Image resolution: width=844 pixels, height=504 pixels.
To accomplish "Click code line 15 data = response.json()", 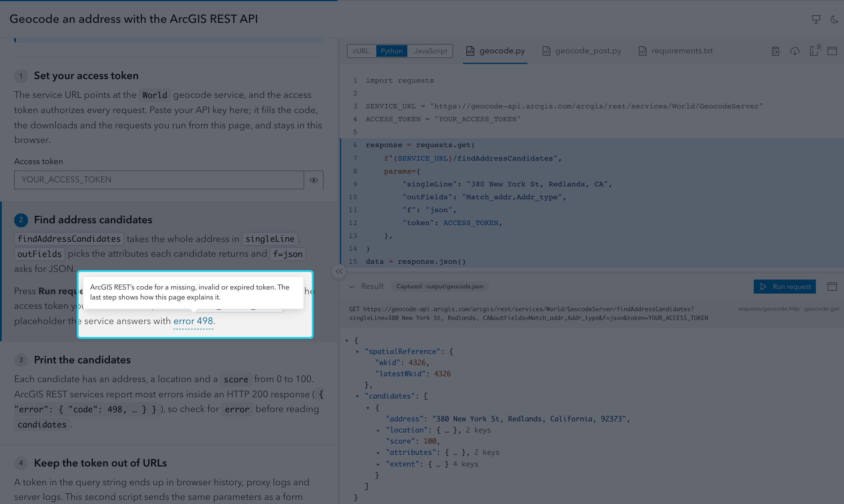I will pos(415,261).
